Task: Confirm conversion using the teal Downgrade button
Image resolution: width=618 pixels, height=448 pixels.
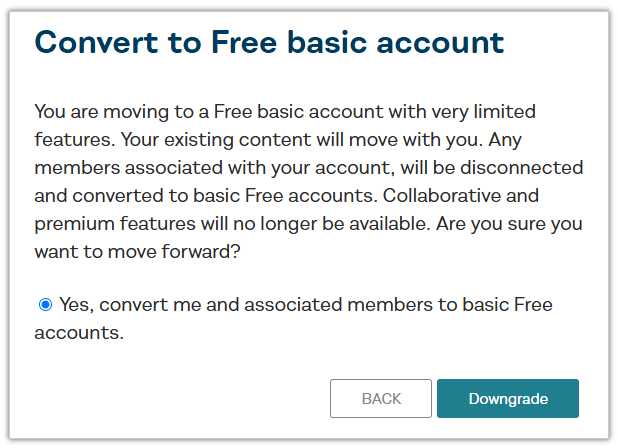Action: coord(508,398)
